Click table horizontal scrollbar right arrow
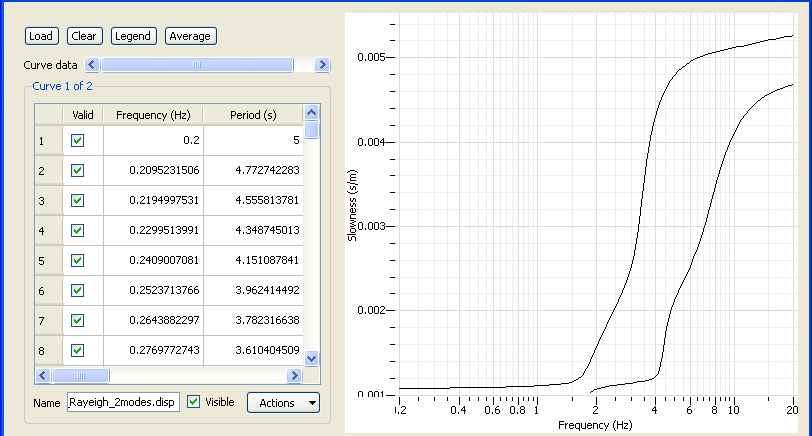Image resolution: width=812 pixels, height=436 pixels. pyautogui.click(x=294, y=375)
